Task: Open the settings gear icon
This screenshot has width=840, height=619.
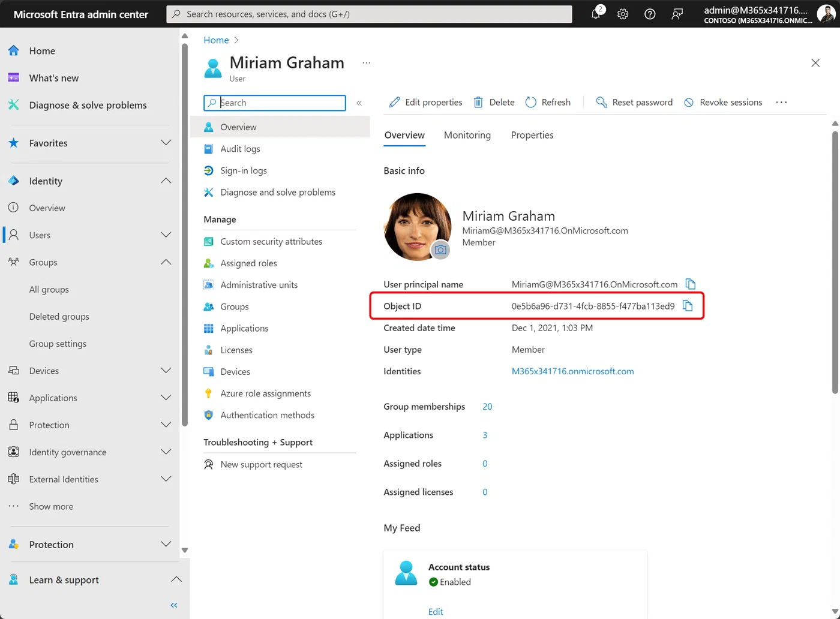Action: (x=623, y=14)
